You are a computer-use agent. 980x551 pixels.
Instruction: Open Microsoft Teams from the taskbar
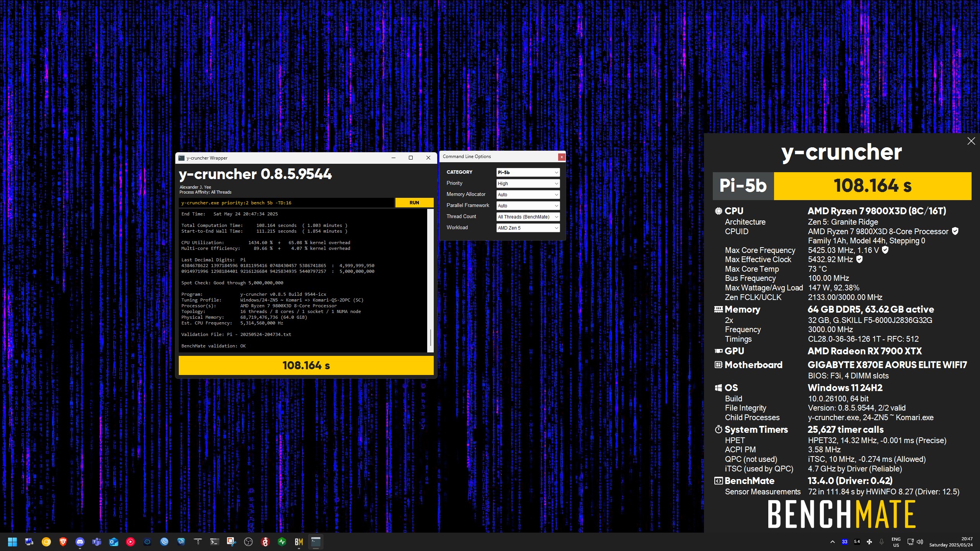[x=97, y=542]
